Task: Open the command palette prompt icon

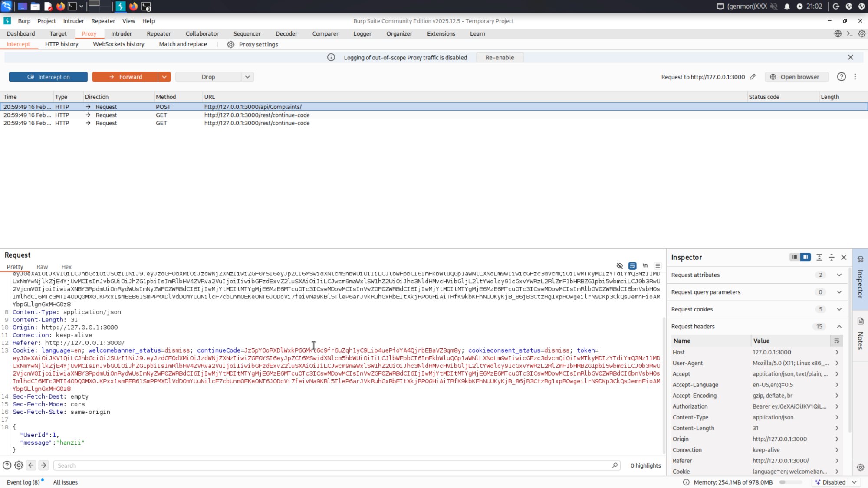Action: pyautogui.click(x=850, y=33)
